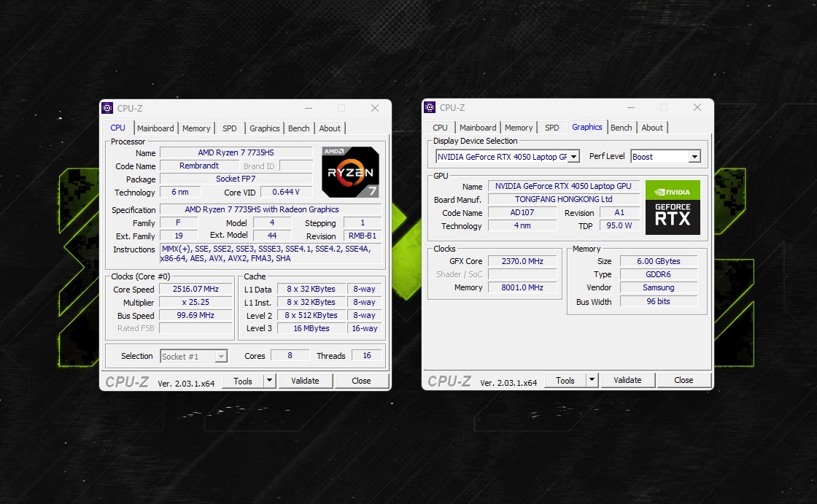Expand the Perf Level Boost dropdown
Image resolution: width=817 pixels, height=504 pixels.
(x=694, y=157)
